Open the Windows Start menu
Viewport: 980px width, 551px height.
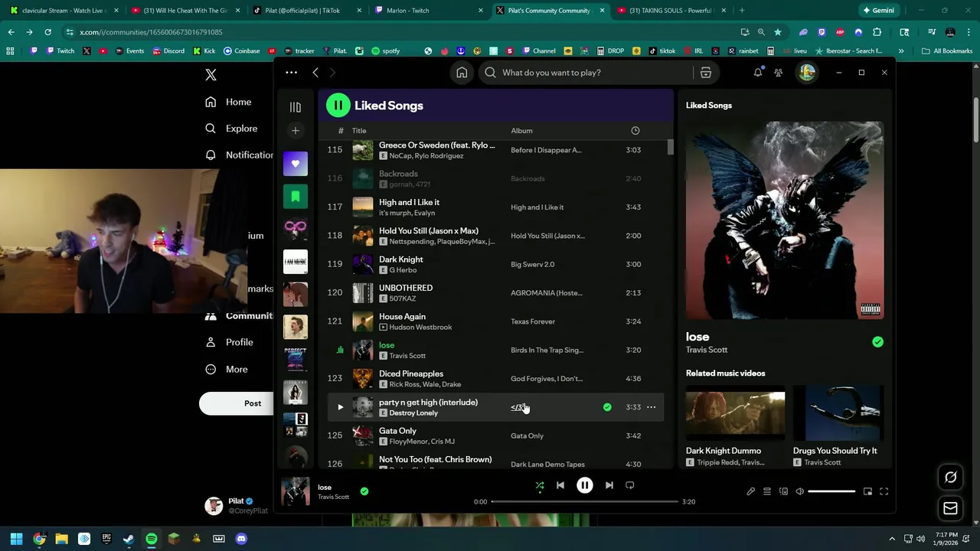click(16, 539)
